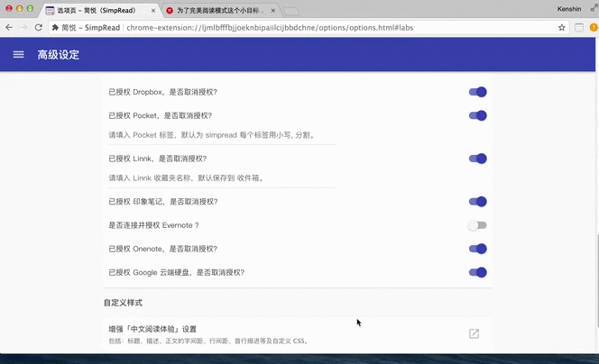Enable the Evernote authorization switch
Viewport: 599px width, 364px height.
pos(477,225)
